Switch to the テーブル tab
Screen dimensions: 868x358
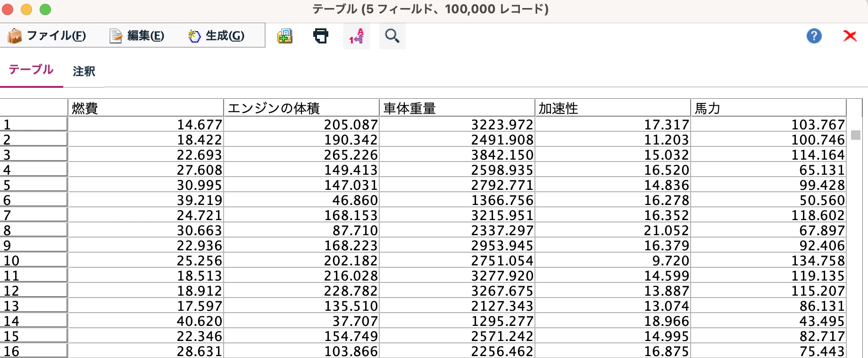(31, 70)
